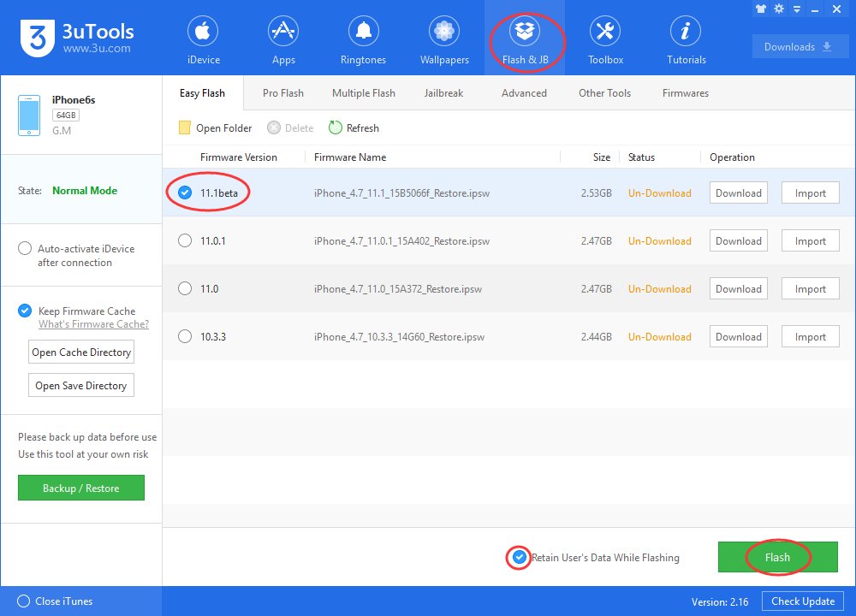
Task: Open the Flash & JB section
Action: (525, 39)
